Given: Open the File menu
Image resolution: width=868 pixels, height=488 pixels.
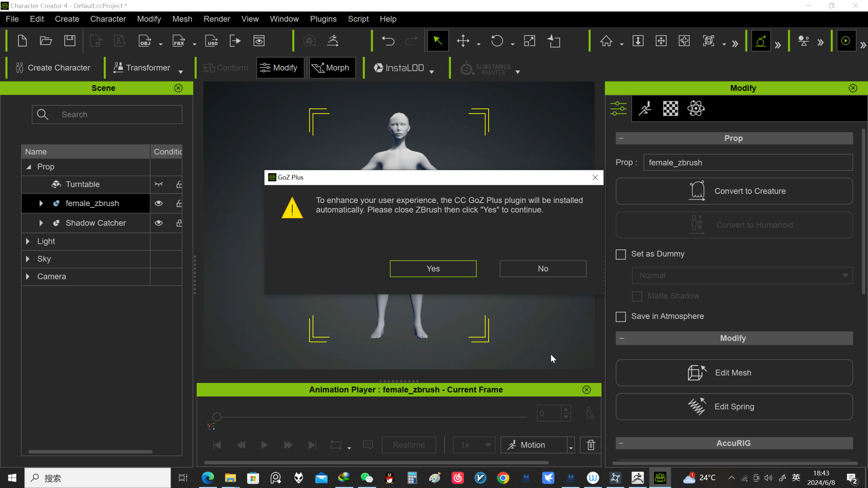Looking at the screenshot, I should pyautogui.click(x=12, y=19).
